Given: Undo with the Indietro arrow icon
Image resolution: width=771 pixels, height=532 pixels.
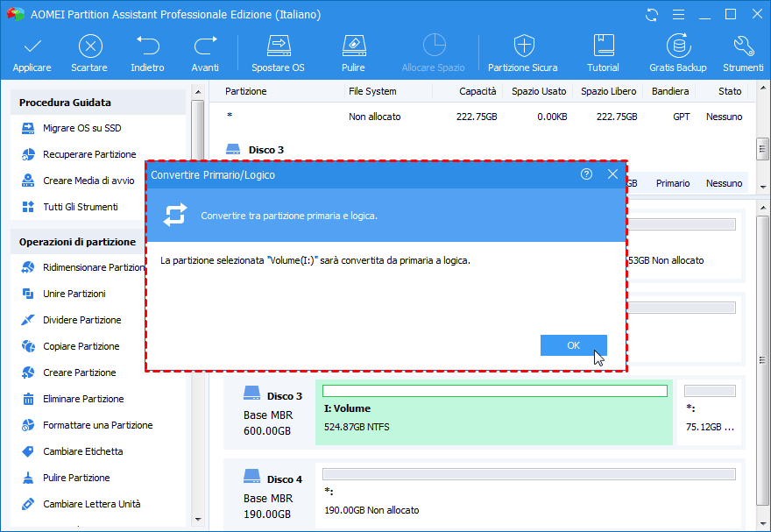Looking at the screenshot, I should (147, 46).
